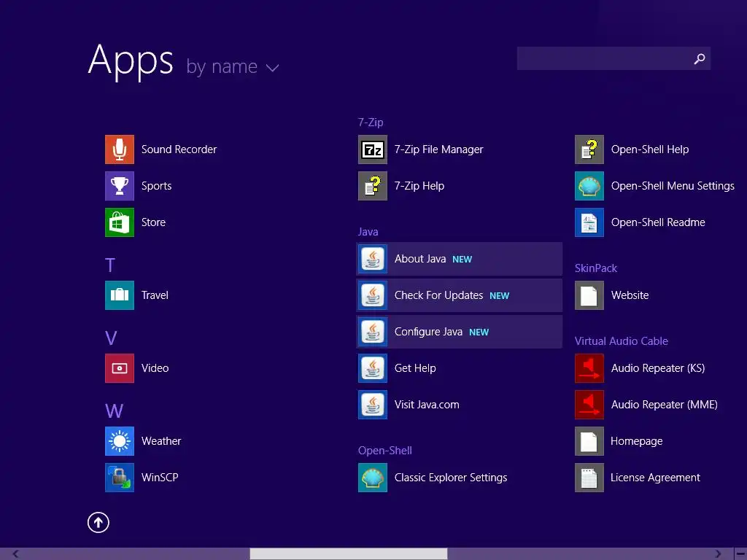Click the chevron next to 'by name'
The image size is (747, 560).
(273, 68)
